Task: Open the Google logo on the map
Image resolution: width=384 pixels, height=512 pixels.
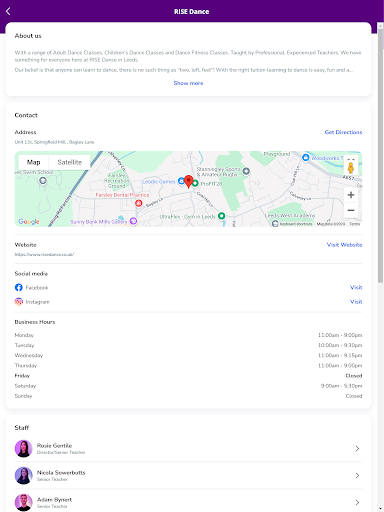Action: click(x=29, y=222)
